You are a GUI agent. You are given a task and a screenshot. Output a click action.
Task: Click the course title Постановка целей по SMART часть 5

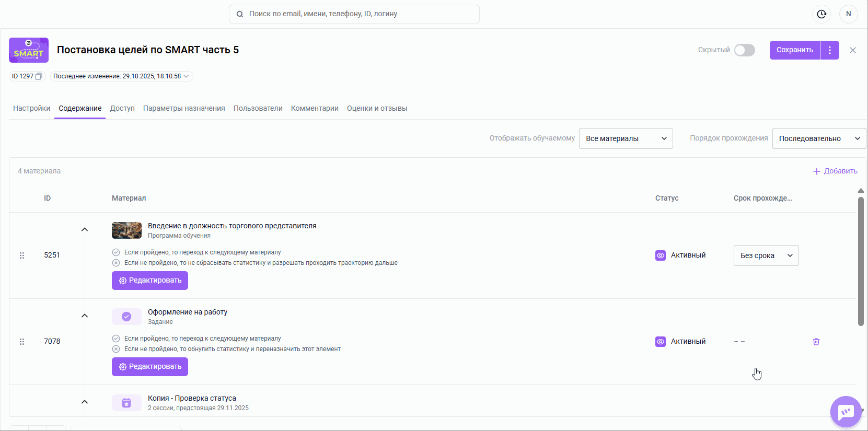click(x=148, y=50)
